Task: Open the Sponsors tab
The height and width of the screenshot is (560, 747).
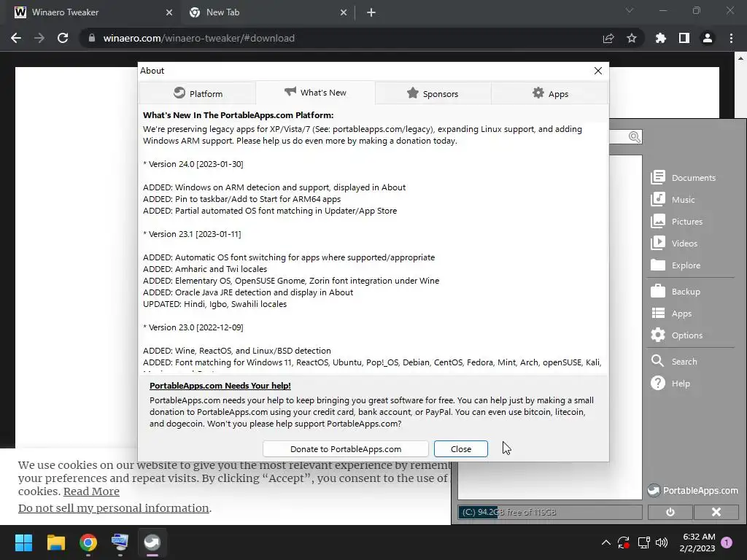Action: coord(433,93)
